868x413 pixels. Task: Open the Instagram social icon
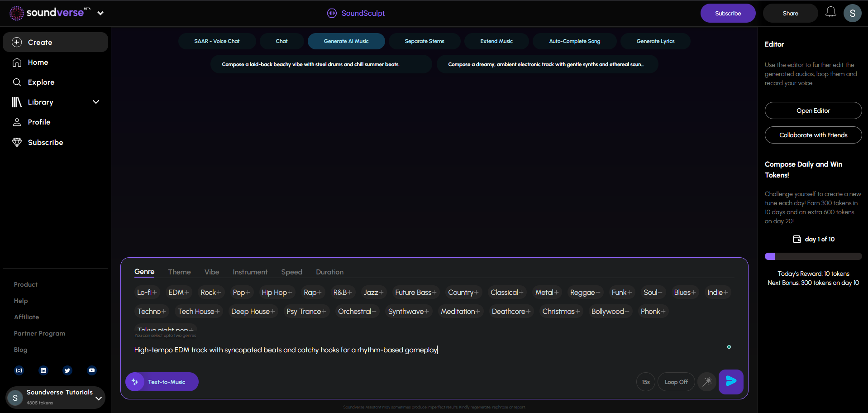[19, 370]
